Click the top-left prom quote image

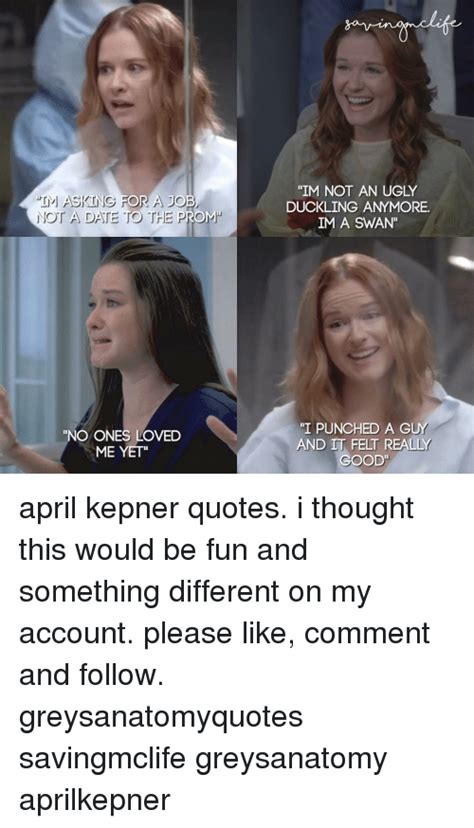(x=118, y=118)
